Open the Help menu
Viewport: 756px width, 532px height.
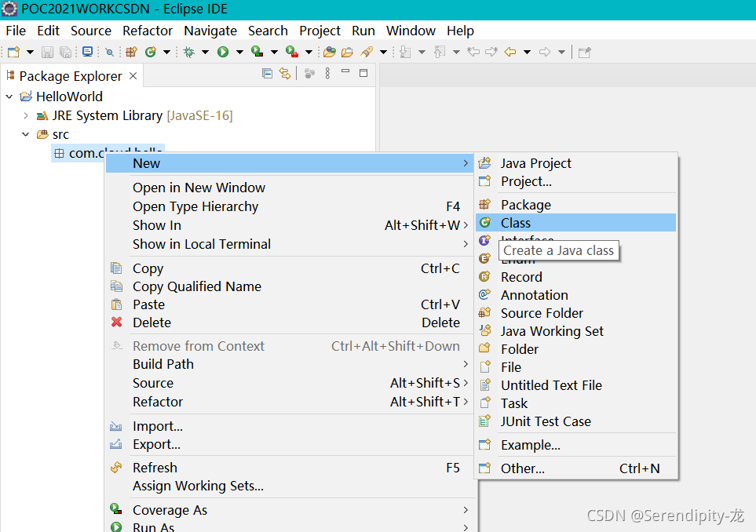coord(460,31)
